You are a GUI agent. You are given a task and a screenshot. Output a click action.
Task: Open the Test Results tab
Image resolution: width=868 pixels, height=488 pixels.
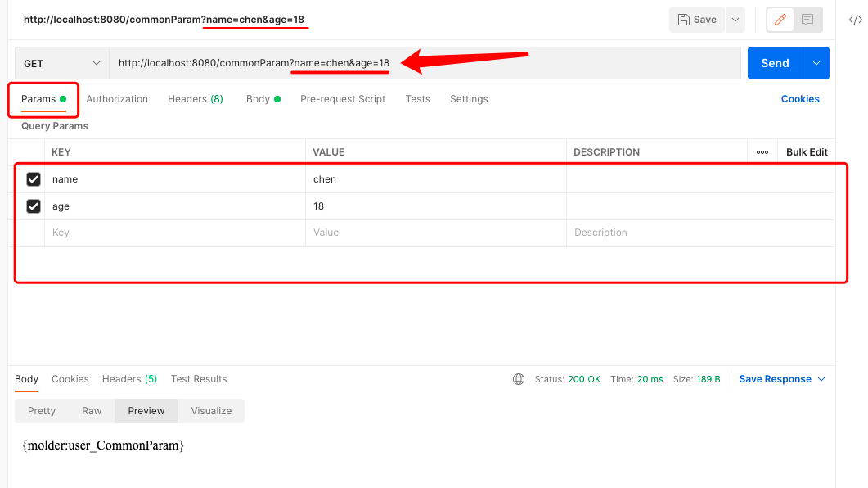199,379
